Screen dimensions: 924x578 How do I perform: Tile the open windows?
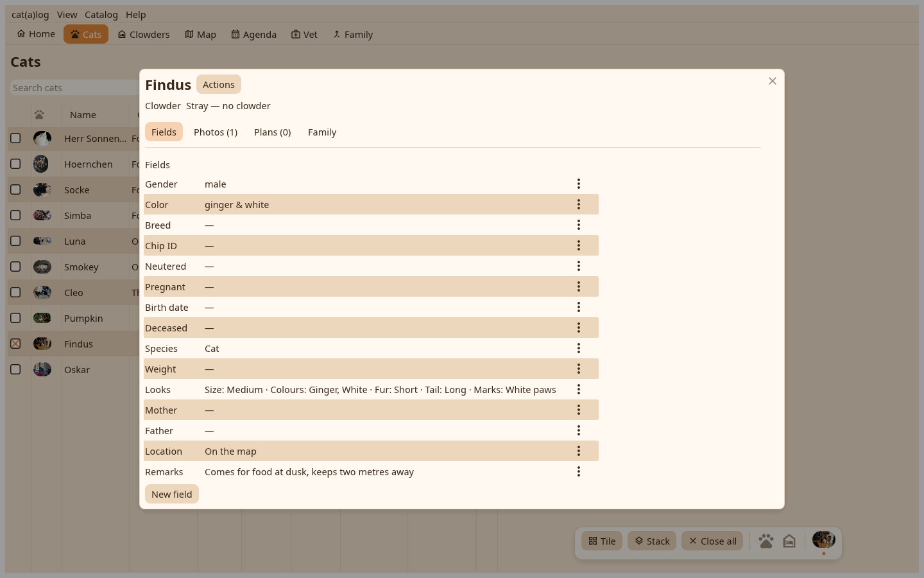[x=603, y=541]
